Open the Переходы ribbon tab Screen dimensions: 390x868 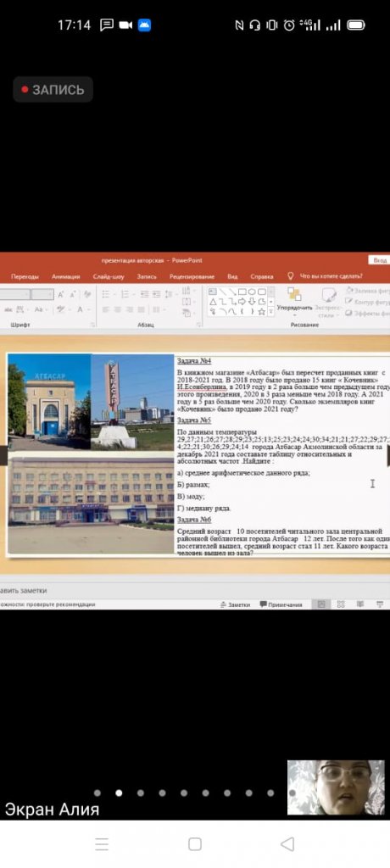(25, 277)
